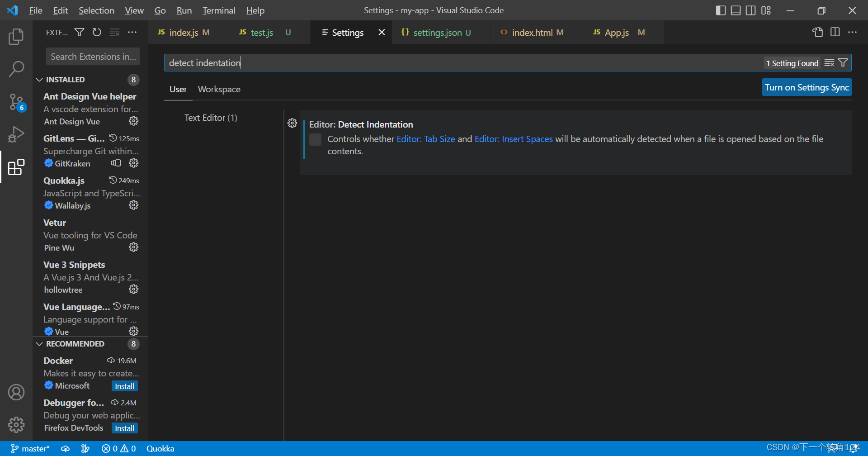Open manage gear for Vue 3 Snippets

click(x=133, y=289)
